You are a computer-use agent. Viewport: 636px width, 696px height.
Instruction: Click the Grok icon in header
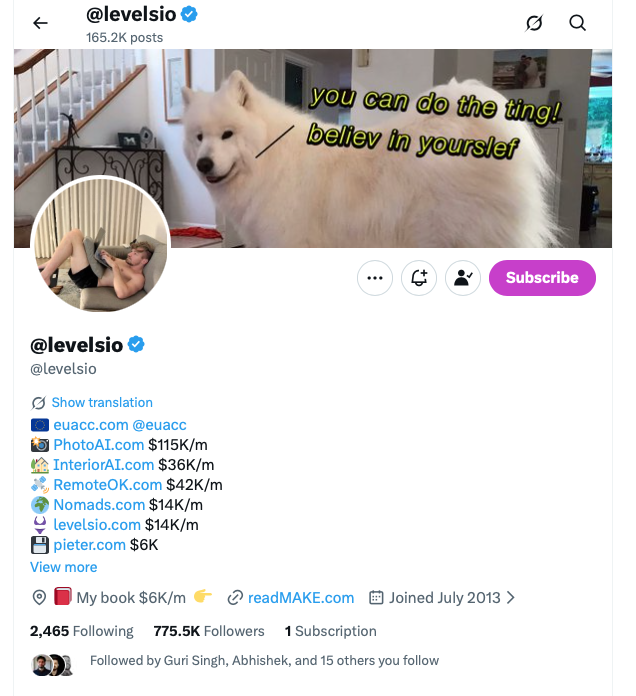[x=534, y=23]
